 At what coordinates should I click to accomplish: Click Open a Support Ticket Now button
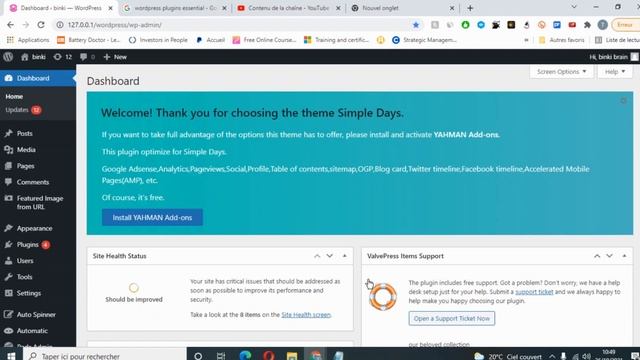click(451, 318)
